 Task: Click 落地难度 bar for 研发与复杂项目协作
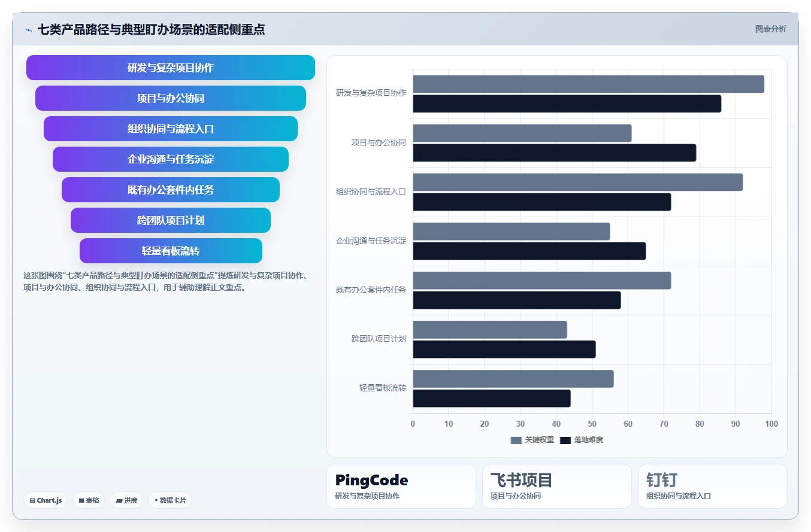point(567,104)
